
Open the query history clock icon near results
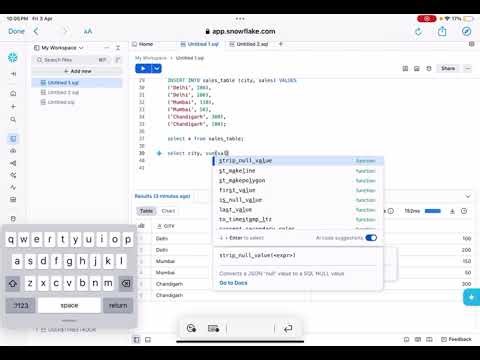coord(464,211)
